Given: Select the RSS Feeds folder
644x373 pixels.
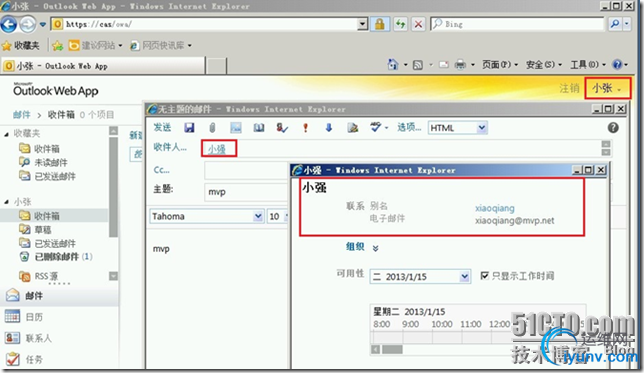Looking at the screenshot, I should pos(39,276).
